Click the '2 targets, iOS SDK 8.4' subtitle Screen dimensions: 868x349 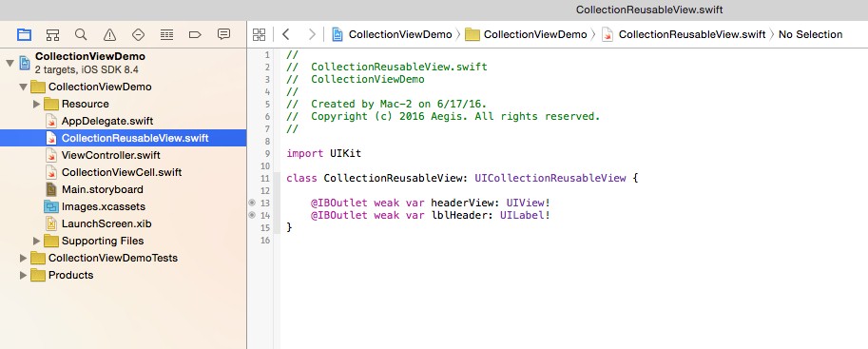click(87, 69)
